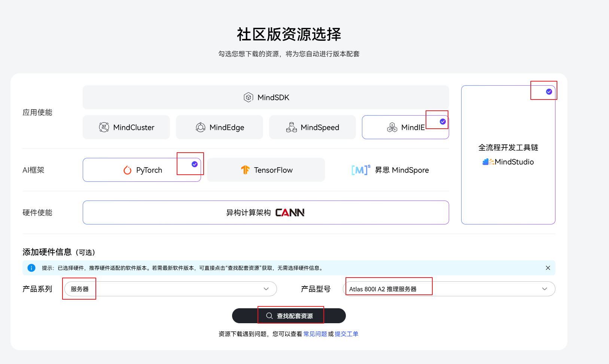Click the MindIE logo icon
609x364 pixels.
(392, 127)
